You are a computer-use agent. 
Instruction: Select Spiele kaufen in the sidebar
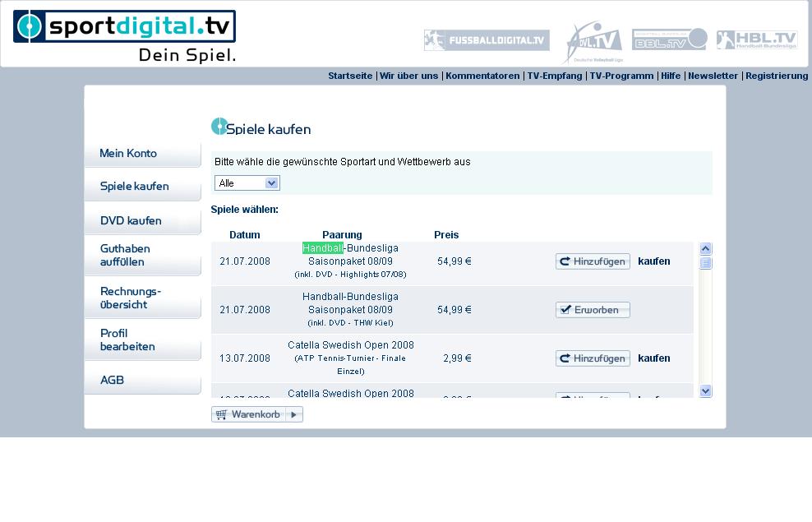tap(143, 187)
